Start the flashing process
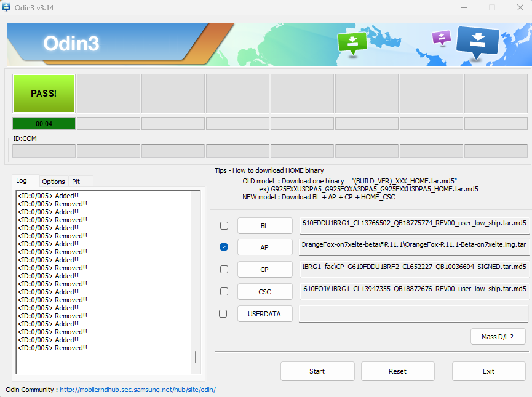Image resolution: width=532 pixels, height=397 pixels. click(317, 371)
